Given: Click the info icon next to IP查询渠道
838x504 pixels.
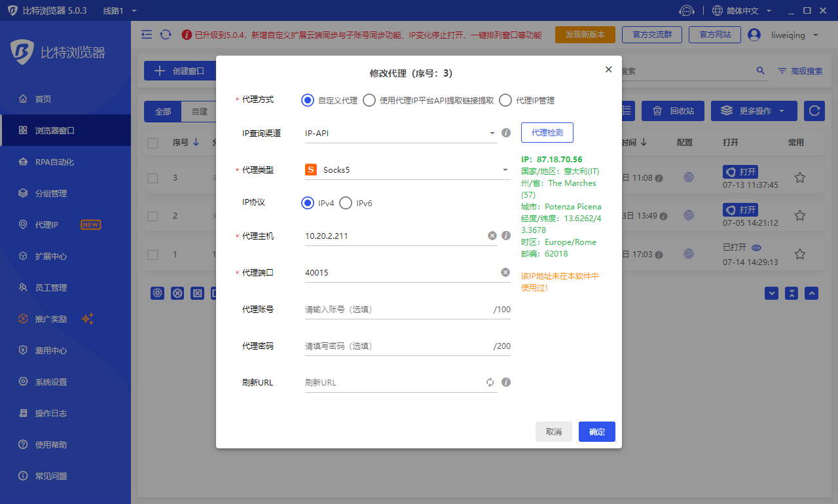Looking at the screenshot, I should pyautogui.click(x=505, y=132).
